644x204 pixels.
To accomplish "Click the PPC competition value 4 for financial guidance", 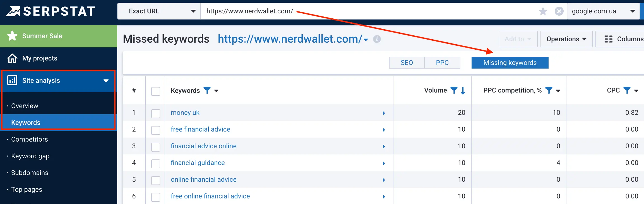I will coord(558,163).
